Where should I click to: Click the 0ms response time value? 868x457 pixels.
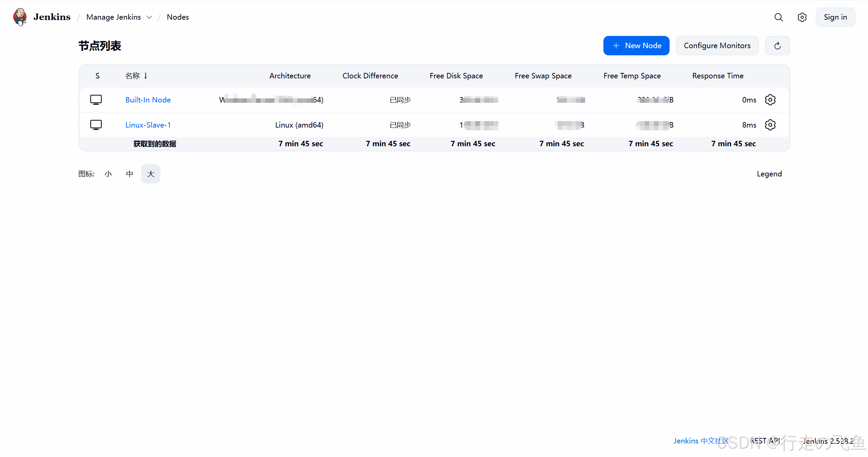coord(749,100)
